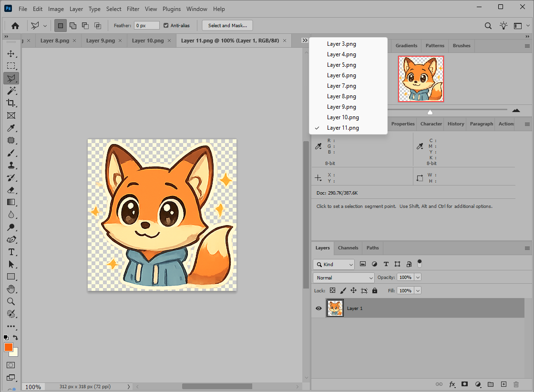Click the delete layer trash icon
The width and height of the screenshot is (534, 392).
pos(516,384)
